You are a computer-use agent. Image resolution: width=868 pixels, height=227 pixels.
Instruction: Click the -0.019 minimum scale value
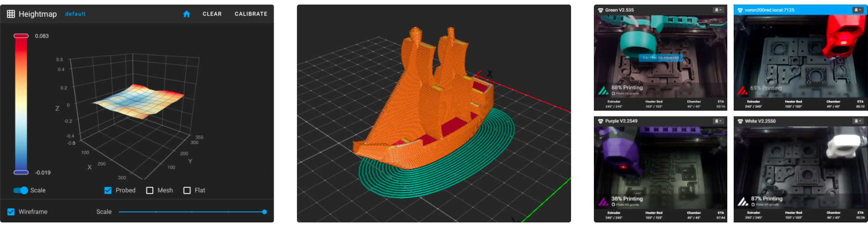pyautogui.click(x=43, y=173)
